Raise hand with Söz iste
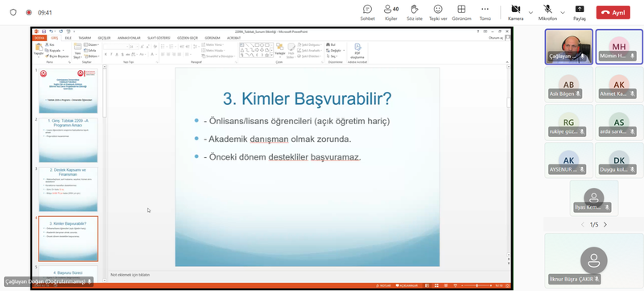Image resolution: width=644 pixels, height=291 pixels. click(x=415, y=13)
